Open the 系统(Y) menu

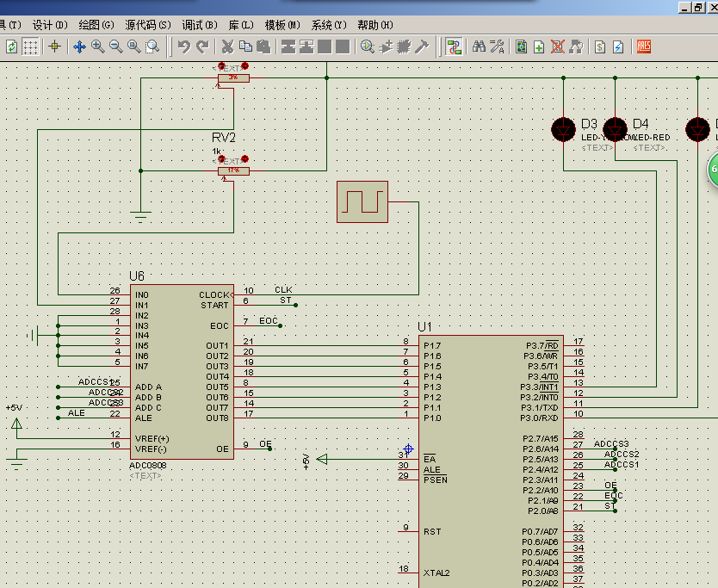click(329, 25)
